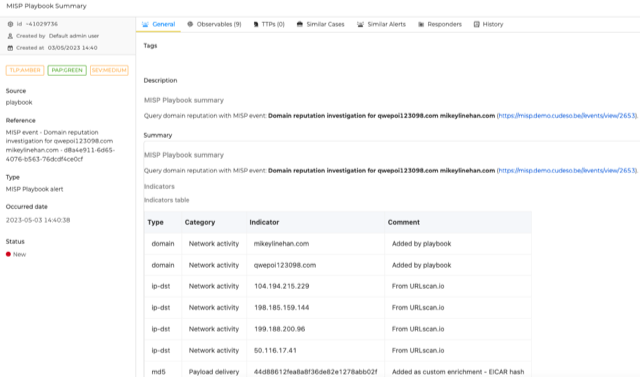Viewport: 640px width, 377px height.
Task: Click the Default admin user text
Action: click(74, 36)
